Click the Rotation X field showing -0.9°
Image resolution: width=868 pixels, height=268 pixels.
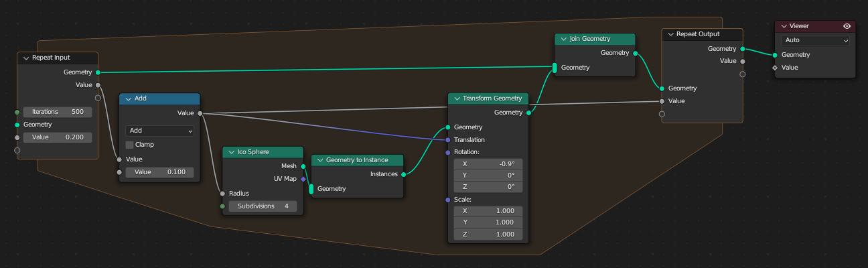(x=488, y=163)
